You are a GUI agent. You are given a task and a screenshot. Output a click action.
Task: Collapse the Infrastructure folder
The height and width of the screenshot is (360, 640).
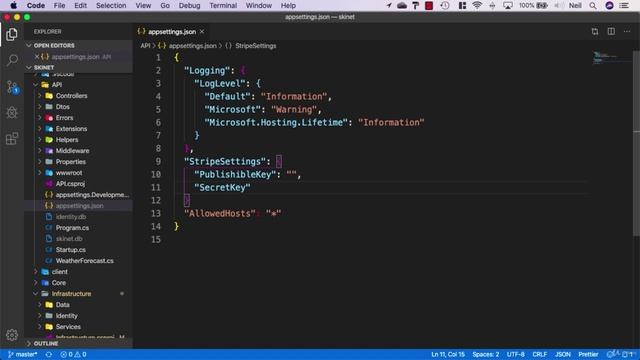tap(71, 294)
